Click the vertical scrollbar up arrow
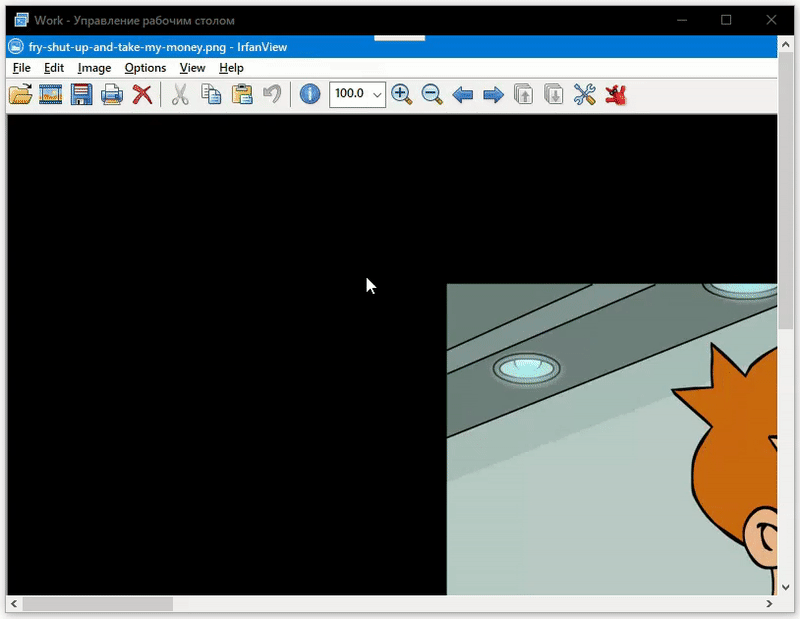The image size is (800, 619). (x=786, y=45)
